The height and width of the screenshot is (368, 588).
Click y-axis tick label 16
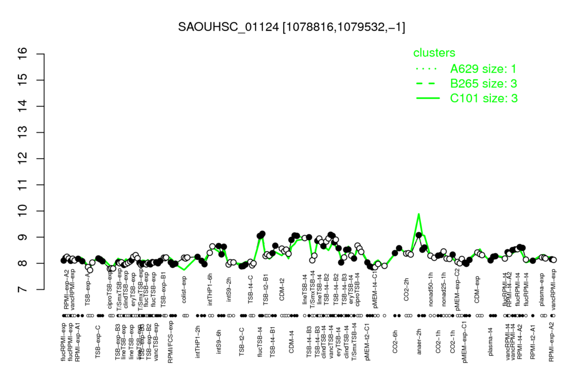point(23,54)
